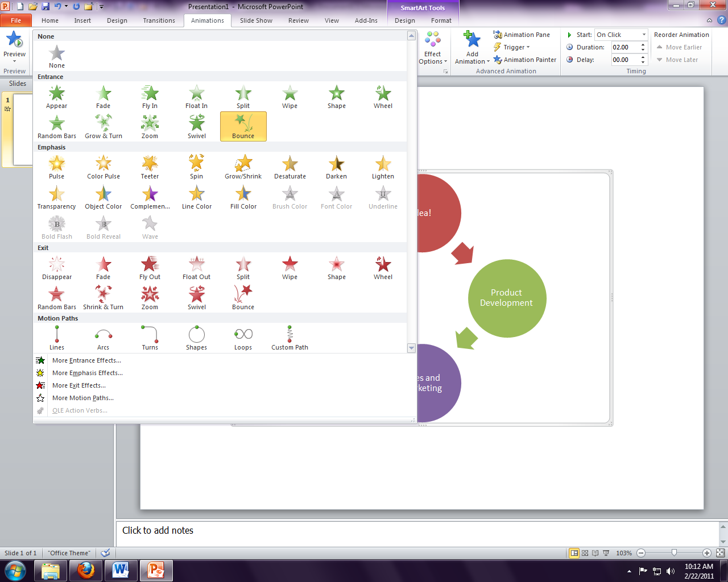Open the Add Animation dropdown
The height and width of the screenshot is (582, 728).
pos(472,48)
